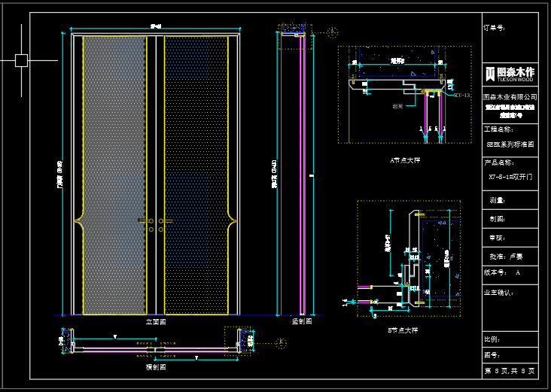
Task: Click the 竖剖图 view label
Action: pos(301,321)
